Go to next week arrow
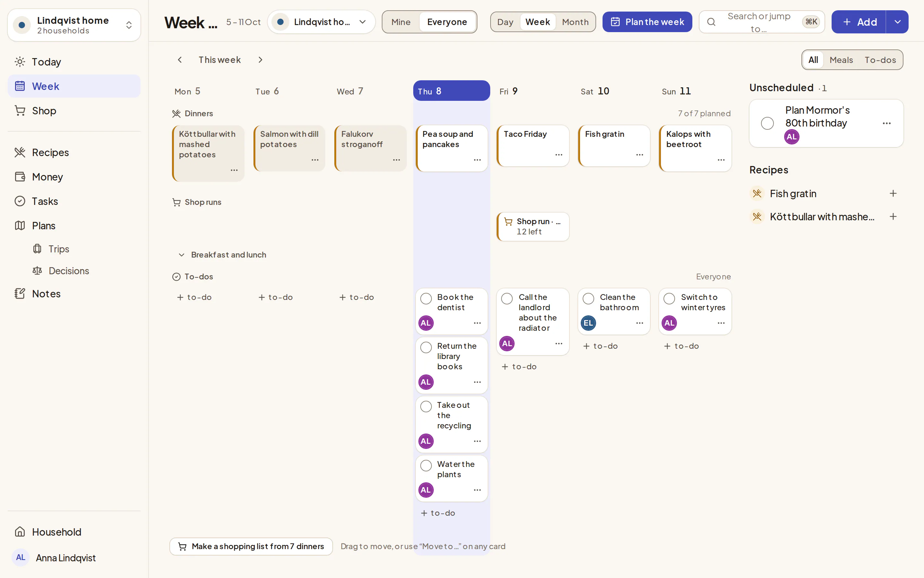 point(260,60)
